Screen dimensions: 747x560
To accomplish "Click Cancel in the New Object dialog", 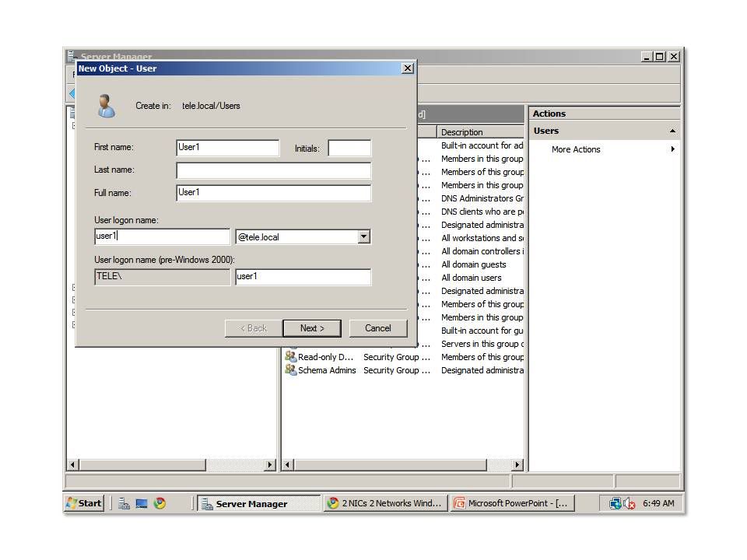I will [378, 328].
